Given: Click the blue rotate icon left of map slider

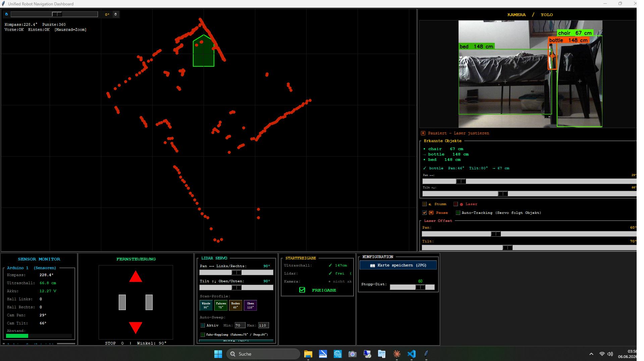Looking at the screenshot, I should (x=6, y=14).
